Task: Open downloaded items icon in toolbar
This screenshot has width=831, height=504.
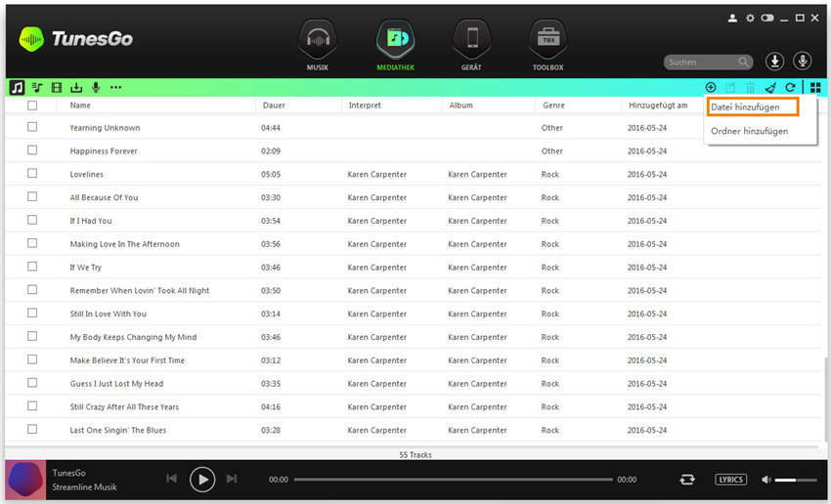Action: tap(76, 87)
